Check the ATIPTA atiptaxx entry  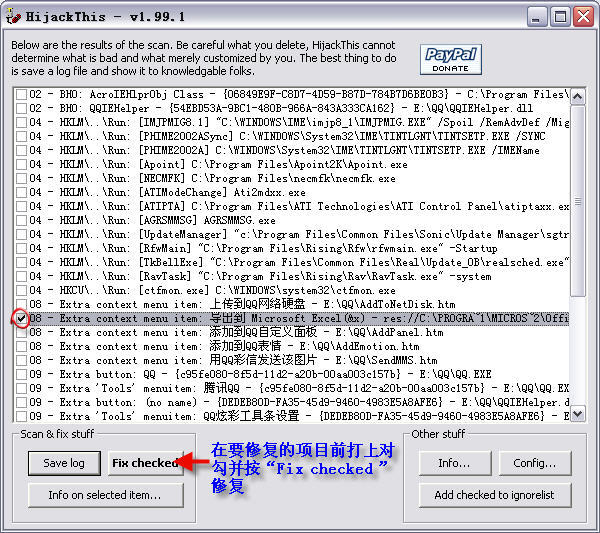[21, 207]
